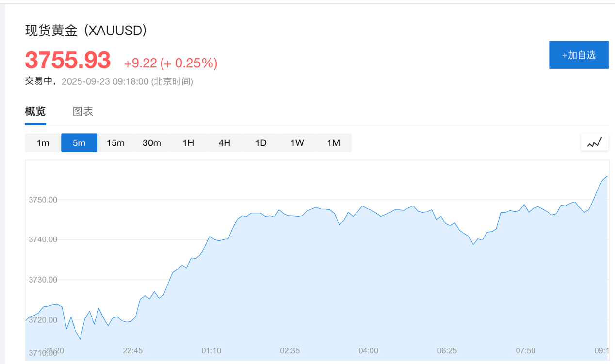Show the 1D daily chart
The width and height of the screenshot is (615, 364).
(x=261, y=143)
